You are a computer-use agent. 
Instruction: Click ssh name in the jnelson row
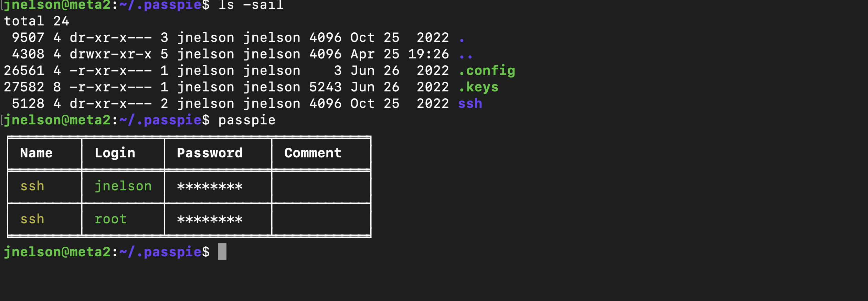32,186
